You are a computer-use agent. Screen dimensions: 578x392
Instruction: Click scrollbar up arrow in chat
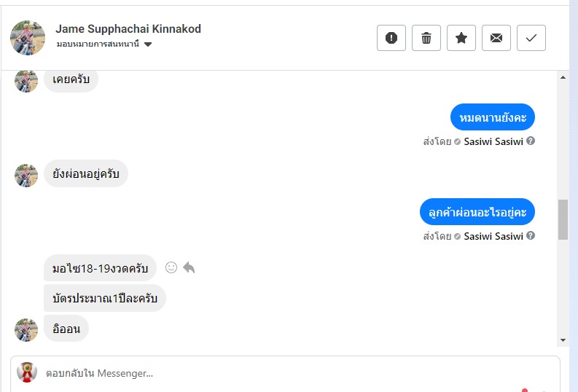point(563,77)
